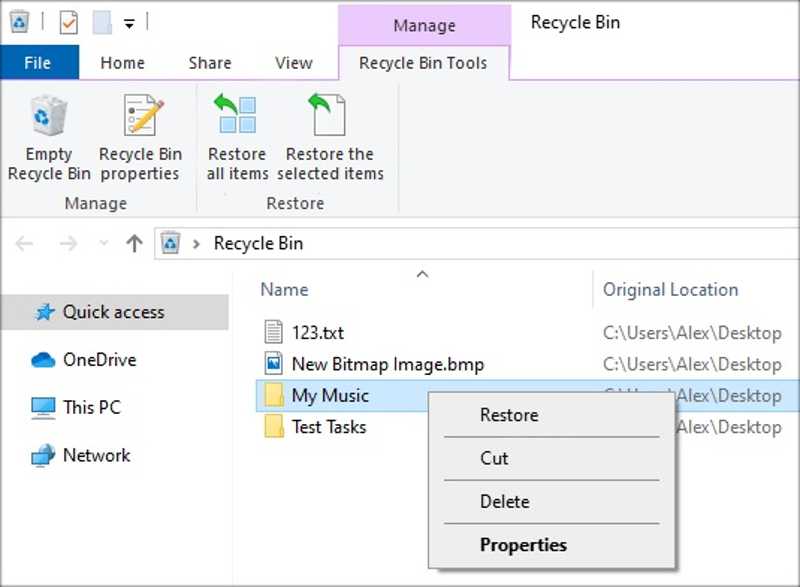The image size is (800, 587).
Task: Click the Properties quick access toolbar icon
Action: [68, 23]
